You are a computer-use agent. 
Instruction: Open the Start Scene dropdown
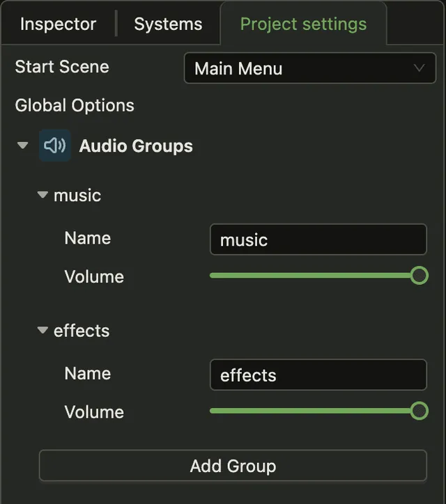[310, 68]
